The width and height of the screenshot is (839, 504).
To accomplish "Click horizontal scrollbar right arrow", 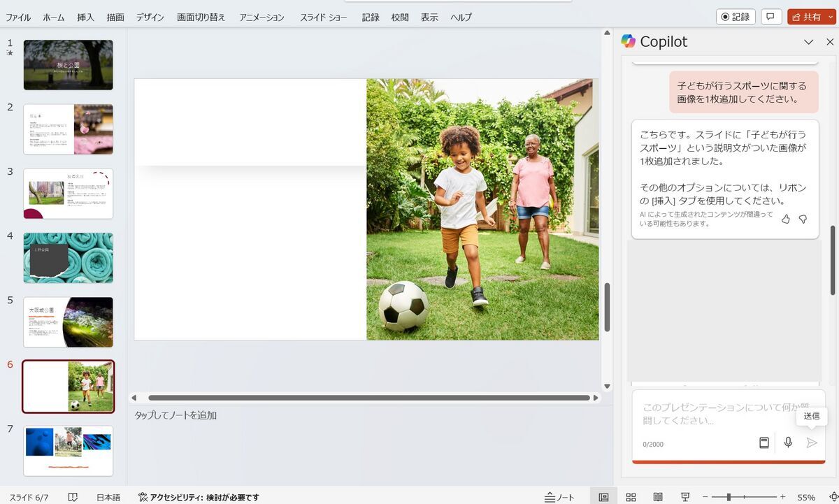I will tap(596, 398).
